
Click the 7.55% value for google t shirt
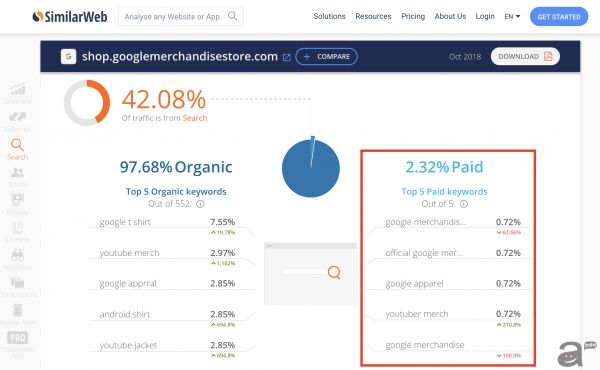click(222, 222)
